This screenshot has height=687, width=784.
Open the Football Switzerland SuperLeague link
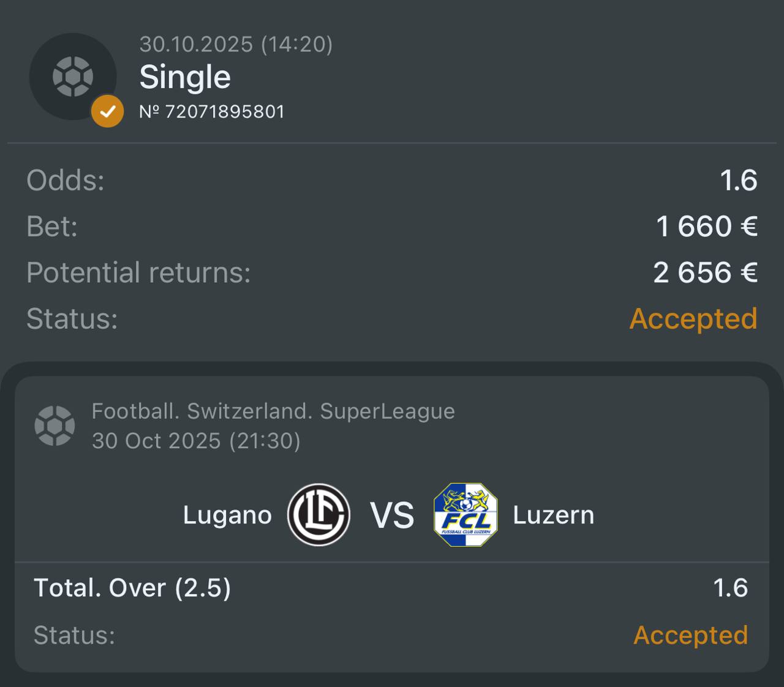pyautogui.click(x=273, y=411)
